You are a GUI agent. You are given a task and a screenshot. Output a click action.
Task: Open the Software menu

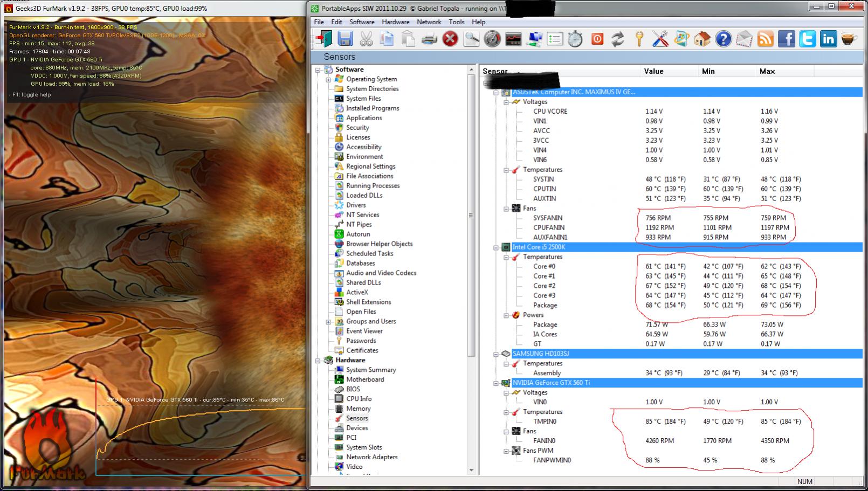[362, 22]
